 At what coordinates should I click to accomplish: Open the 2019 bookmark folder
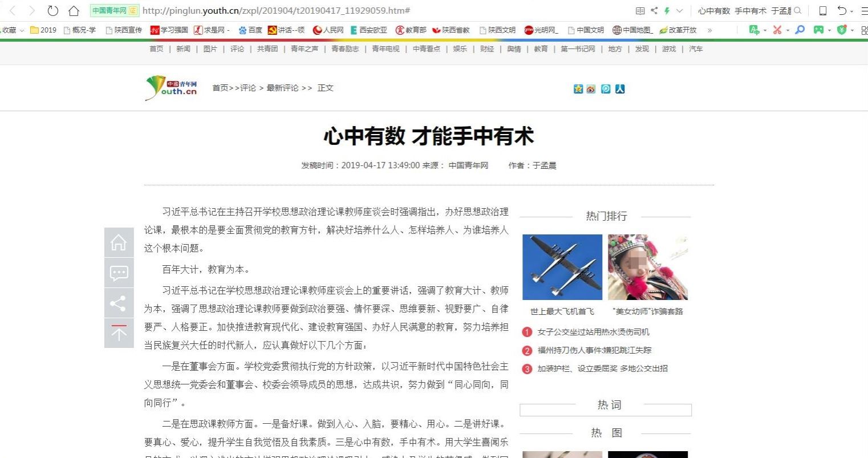(x=43, y=30)
